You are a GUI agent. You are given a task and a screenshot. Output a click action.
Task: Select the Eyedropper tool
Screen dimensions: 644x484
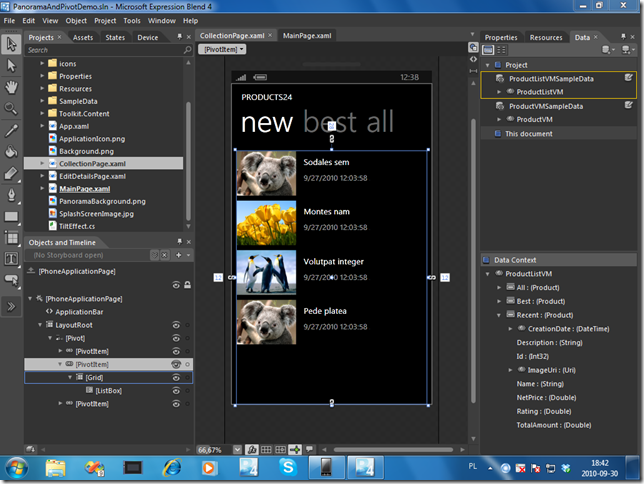click(11, 131)
